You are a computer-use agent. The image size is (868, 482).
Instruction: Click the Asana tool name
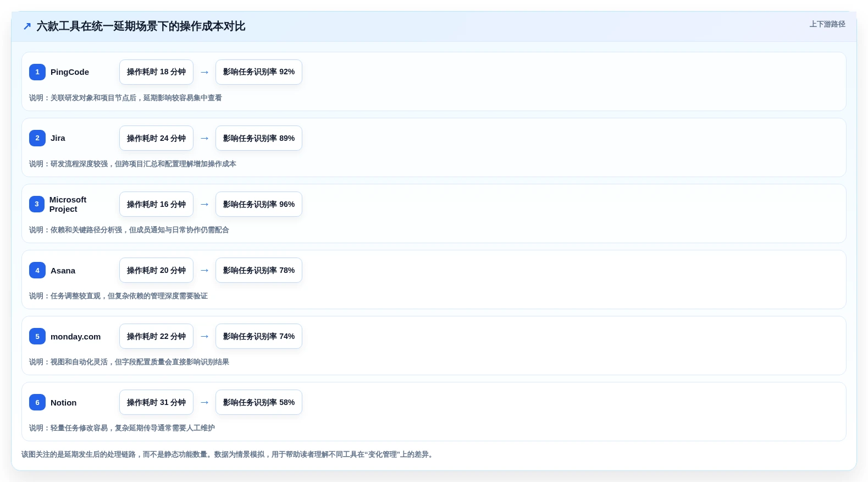[63, 271]
